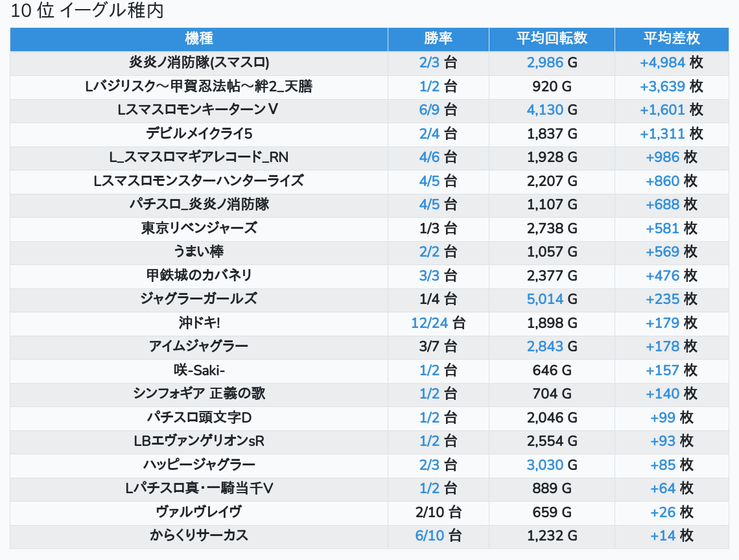The height and width of the screenshot is (560, 739).
Task: Open the アイムジャグラー machine entry
Action: (x=199, y=346)
